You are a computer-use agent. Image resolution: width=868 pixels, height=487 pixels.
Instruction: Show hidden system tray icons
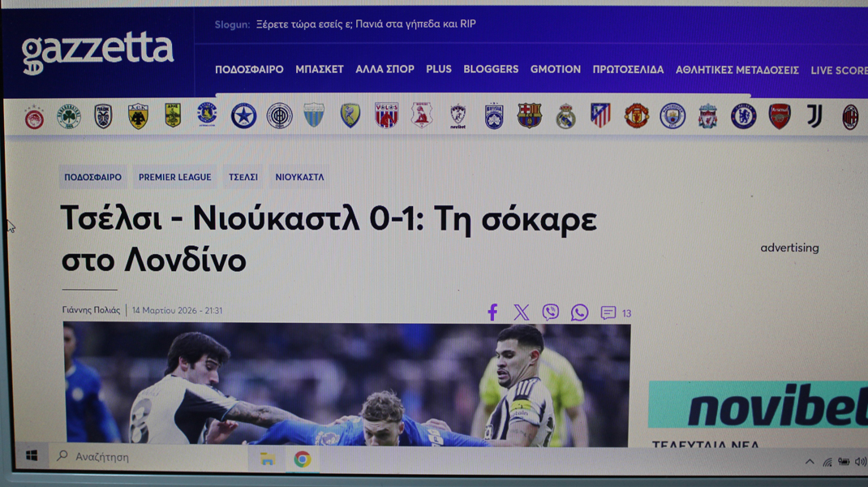pyautogui.click(x=809, y=462)
